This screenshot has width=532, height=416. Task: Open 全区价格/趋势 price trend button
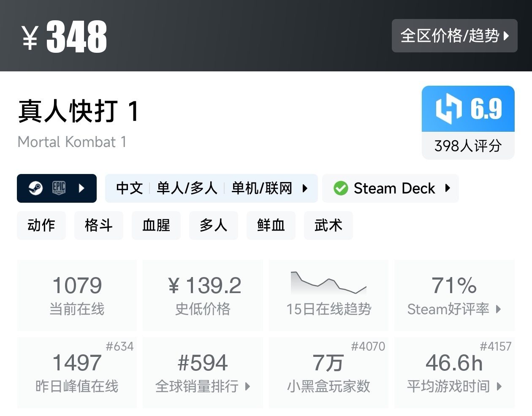click(454, 35)
